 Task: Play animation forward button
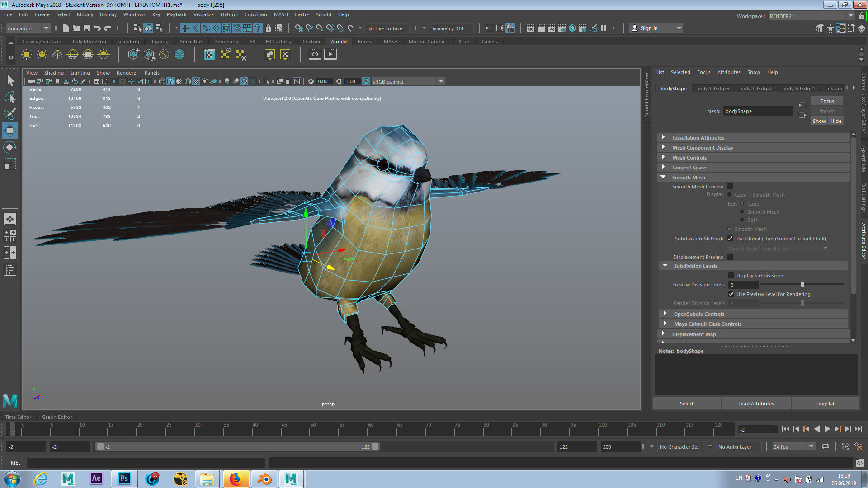coord(827,429)
